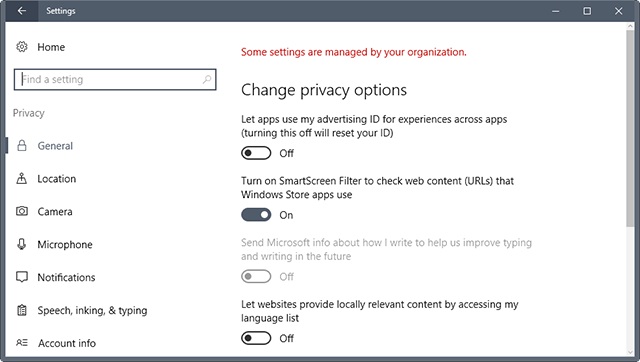Turn off the SmartScreen Filter switch

[256, 215]
